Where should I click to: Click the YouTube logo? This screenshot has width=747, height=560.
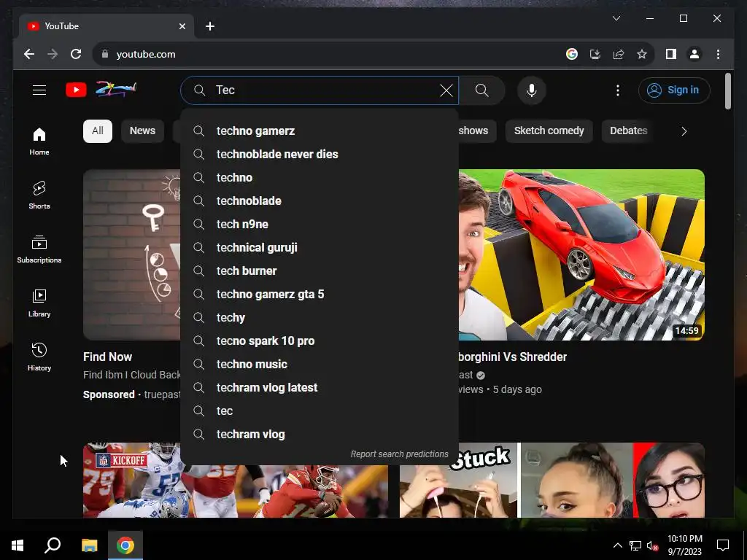point(101,90)
